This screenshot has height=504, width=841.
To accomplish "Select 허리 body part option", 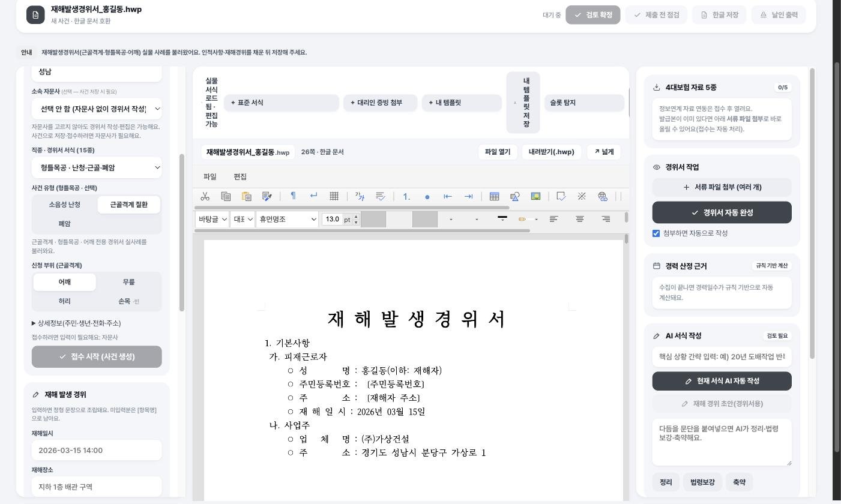I will coord(65,301).
